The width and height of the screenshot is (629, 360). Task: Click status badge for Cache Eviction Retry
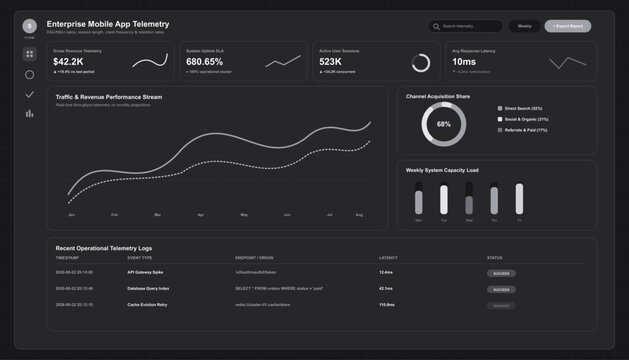[x=501, y=306]
